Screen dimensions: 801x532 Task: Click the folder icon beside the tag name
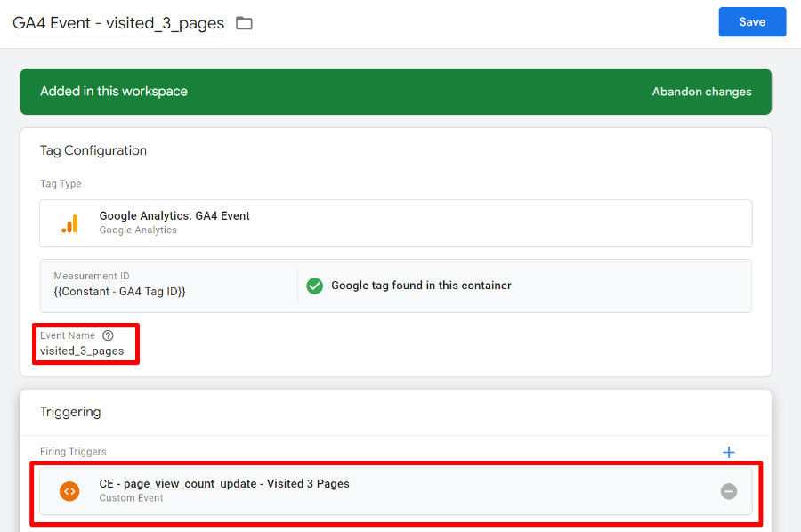(x=244, y=23)
